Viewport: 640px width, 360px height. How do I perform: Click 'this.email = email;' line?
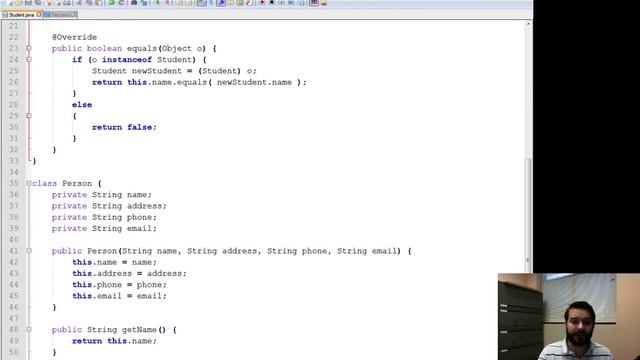click(119, 296)
